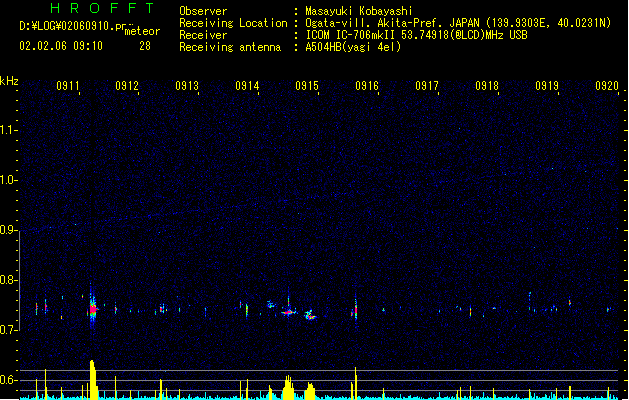Click the 0916 time marker
Screen dimensions: 629x400
[367, 85]
